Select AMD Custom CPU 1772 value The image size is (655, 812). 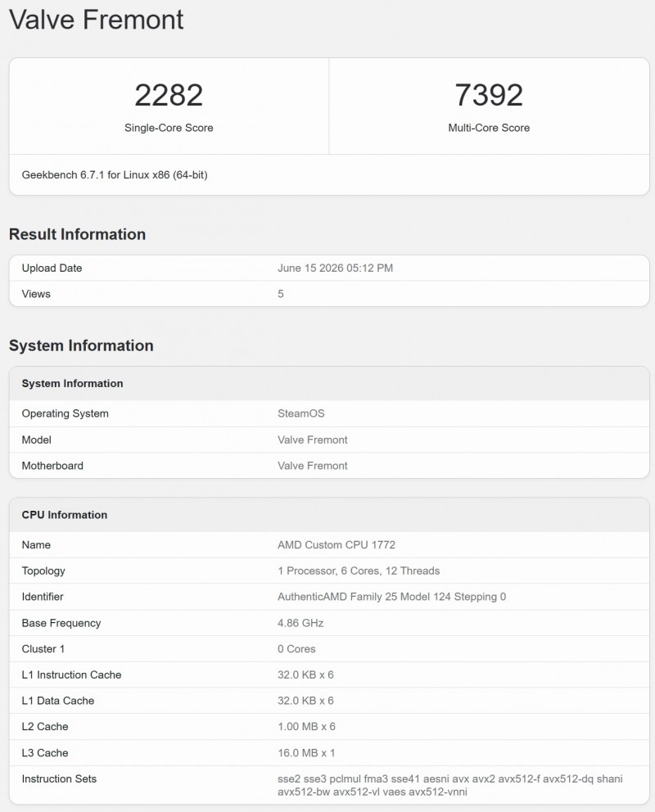coord(336,545)
